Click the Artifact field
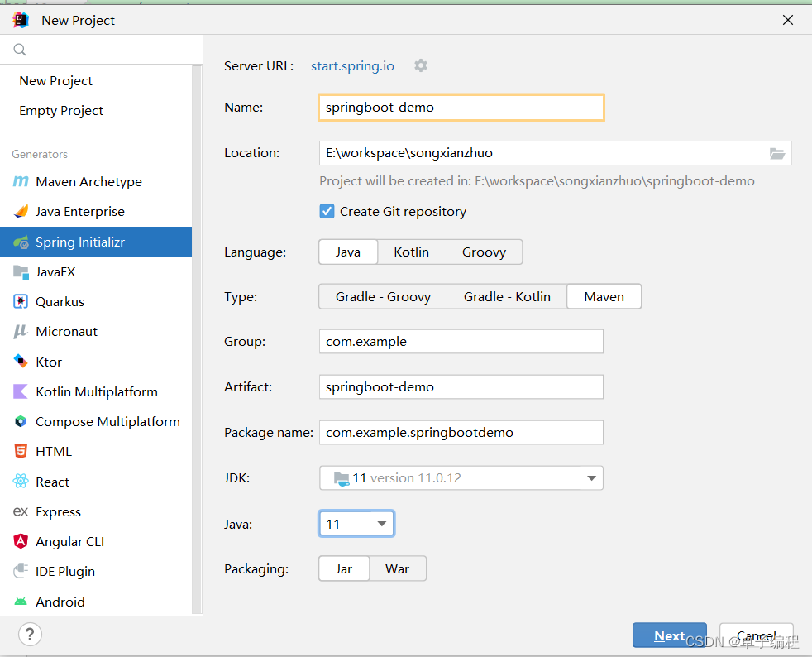The height and width of the screenshot is (657, 812). tap(461, 387)
